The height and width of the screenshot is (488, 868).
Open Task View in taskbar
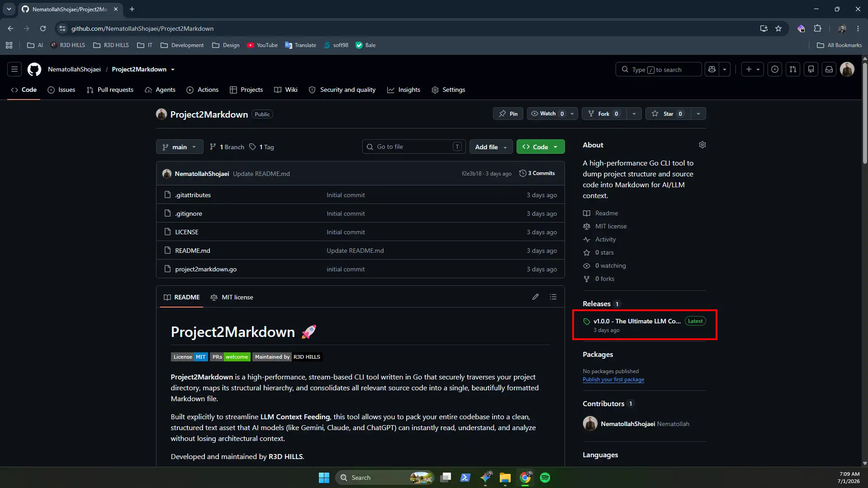[446, 478]
